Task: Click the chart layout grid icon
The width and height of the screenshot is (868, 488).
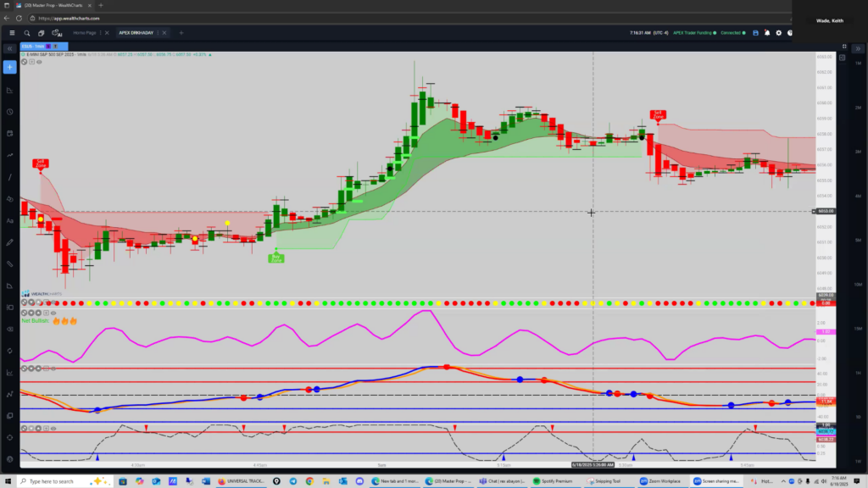Action: (x=844, y=47)
